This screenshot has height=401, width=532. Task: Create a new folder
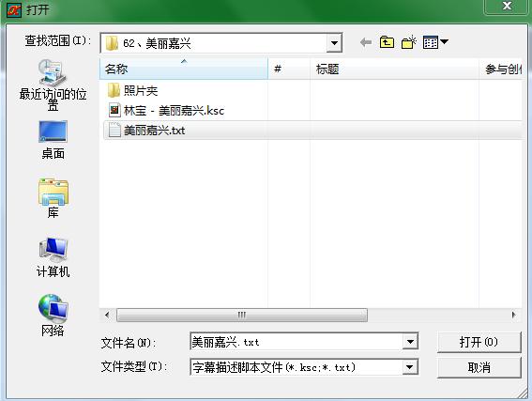408,42
